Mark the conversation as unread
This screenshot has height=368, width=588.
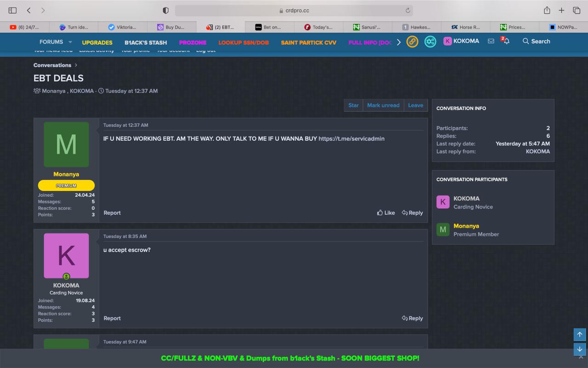coord(383,105)
